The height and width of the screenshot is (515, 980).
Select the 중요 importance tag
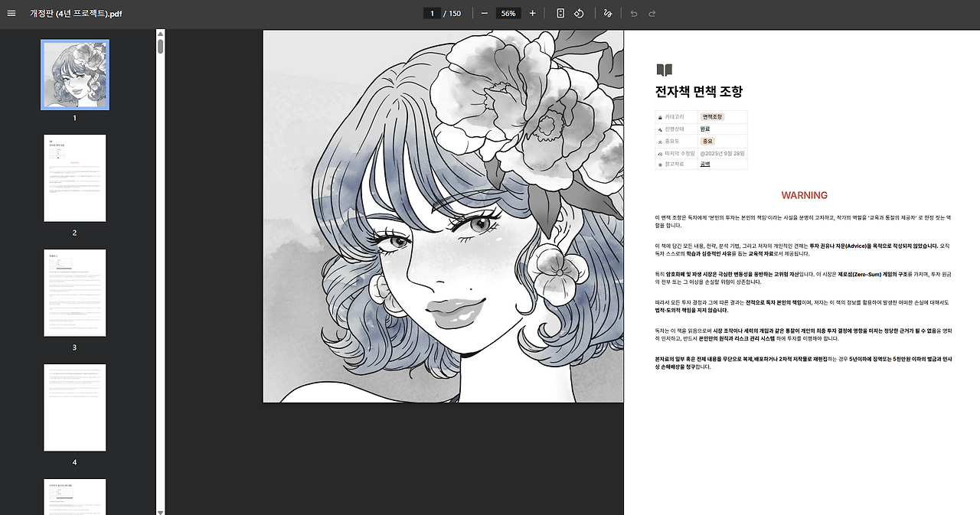708,141
